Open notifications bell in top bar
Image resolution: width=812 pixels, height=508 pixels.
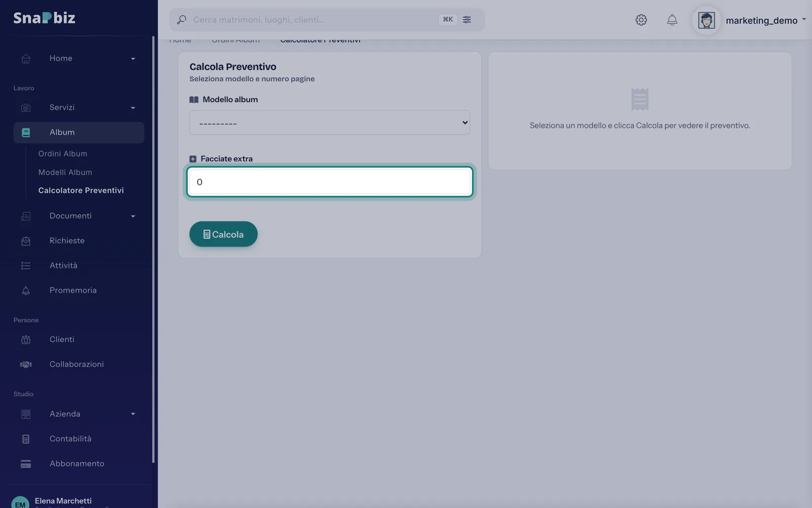click(672, 20)
